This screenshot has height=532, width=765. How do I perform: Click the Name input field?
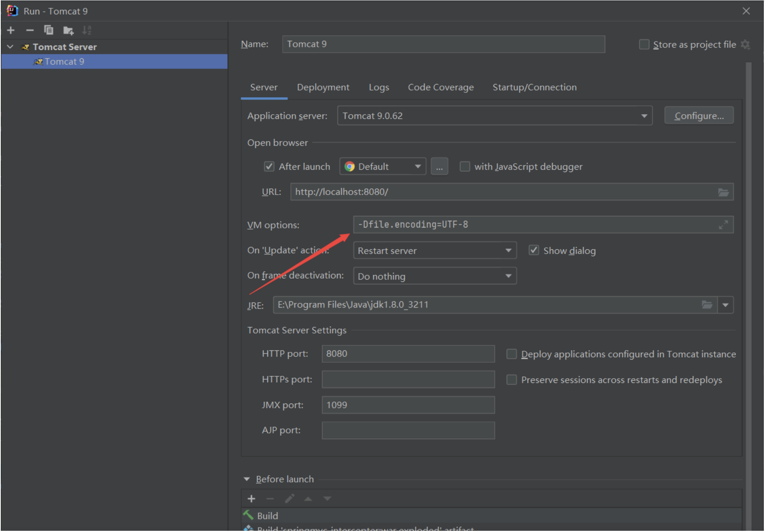coord(443,44)
